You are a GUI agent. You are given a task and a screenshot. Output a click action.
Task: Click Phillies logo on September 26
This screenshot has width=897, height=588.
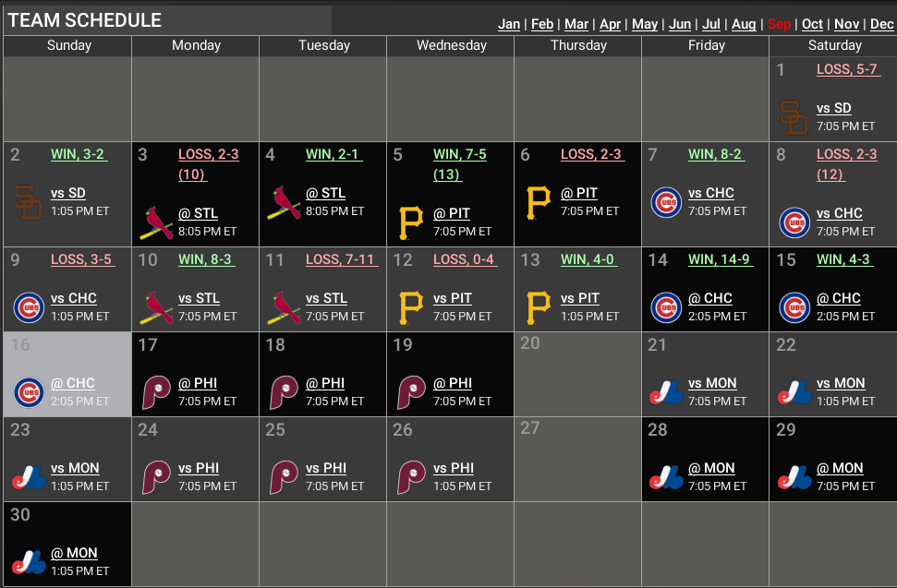tap(411, 477)
